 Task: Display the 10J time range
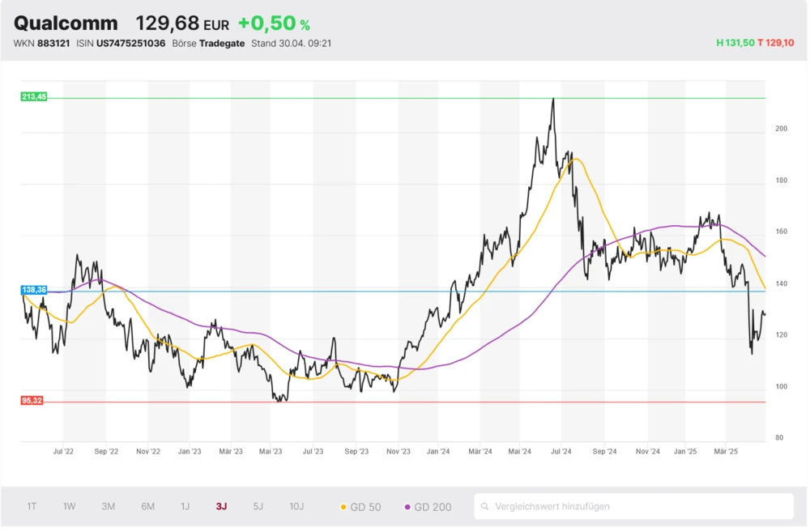click(296, 507)
